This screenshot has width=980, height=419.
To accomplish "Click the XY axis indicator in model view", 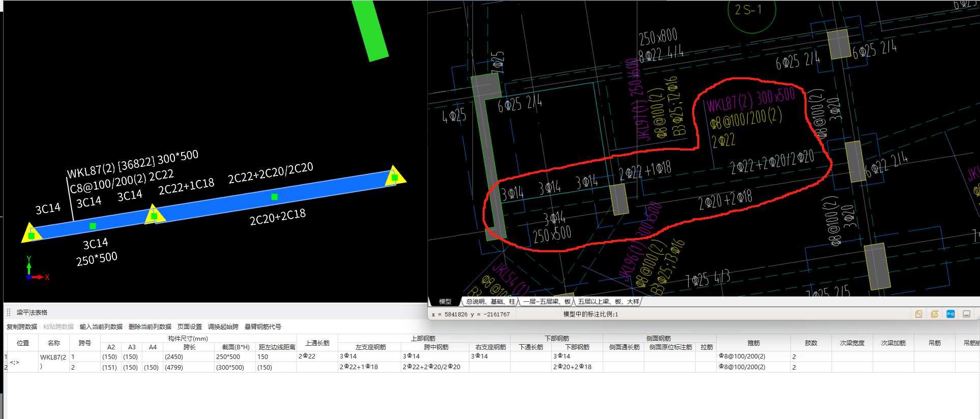I will pyautogui.click(x=37, y=268).
